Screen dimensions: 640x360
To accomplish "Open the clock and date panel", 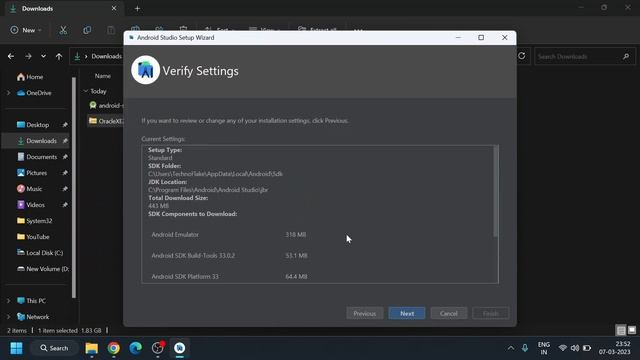I will pos(615,348).
